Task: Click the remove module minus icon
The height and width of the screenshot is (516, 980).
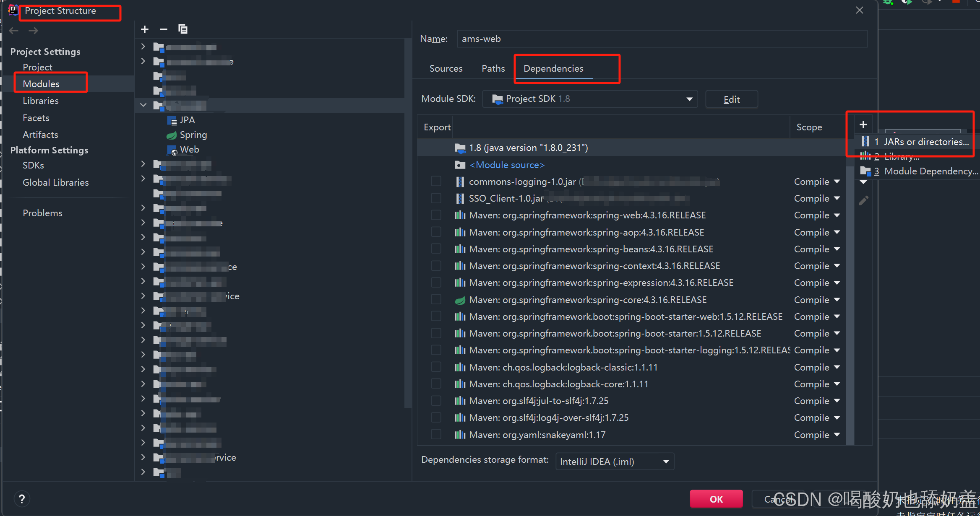Action: coord(164,29)
